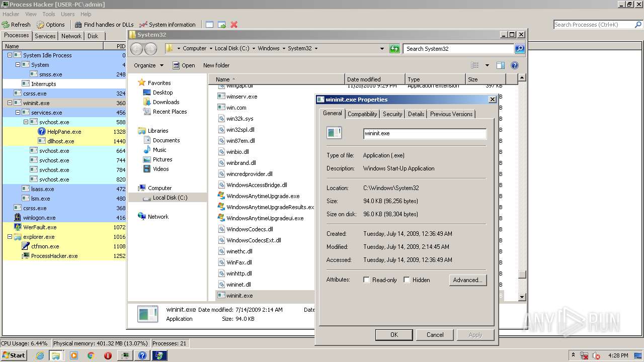Select Network in the navigation pane
The height and width of the screenshot is (362, 644).
[x=158, y=217]
